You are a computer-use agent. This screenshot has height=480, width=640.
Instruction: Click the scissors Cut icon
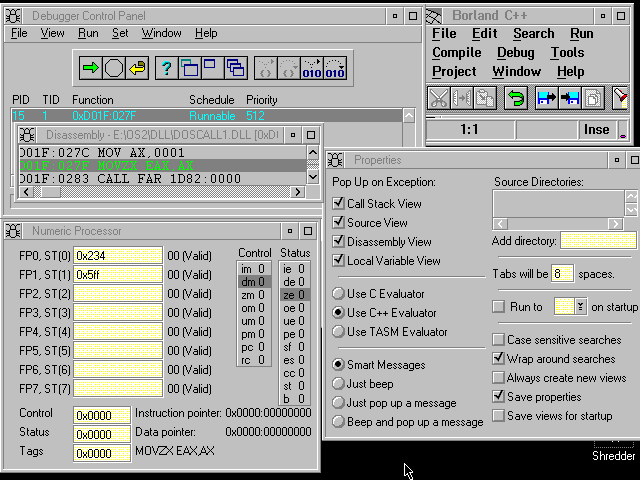[x=438, y=98]
